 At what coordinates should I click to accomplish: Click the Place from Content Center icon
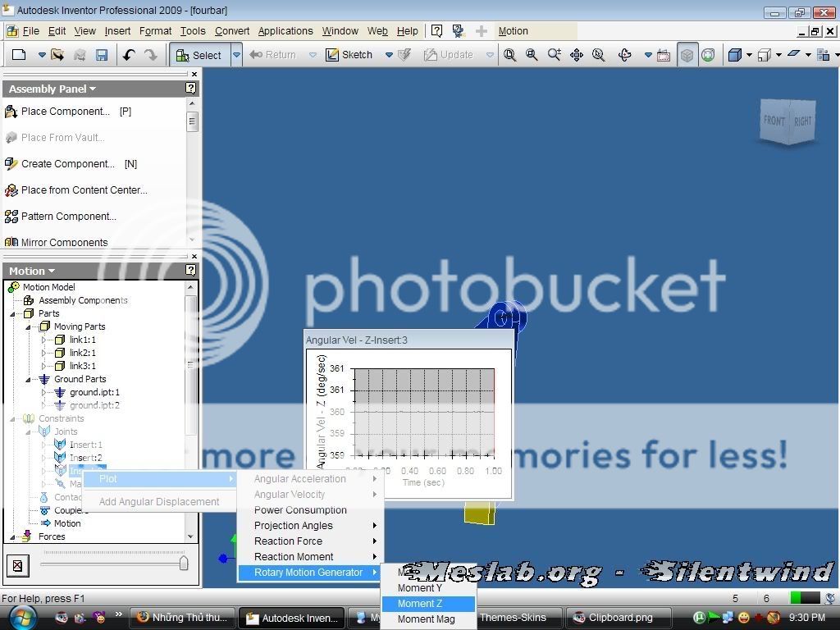(11, 190)
